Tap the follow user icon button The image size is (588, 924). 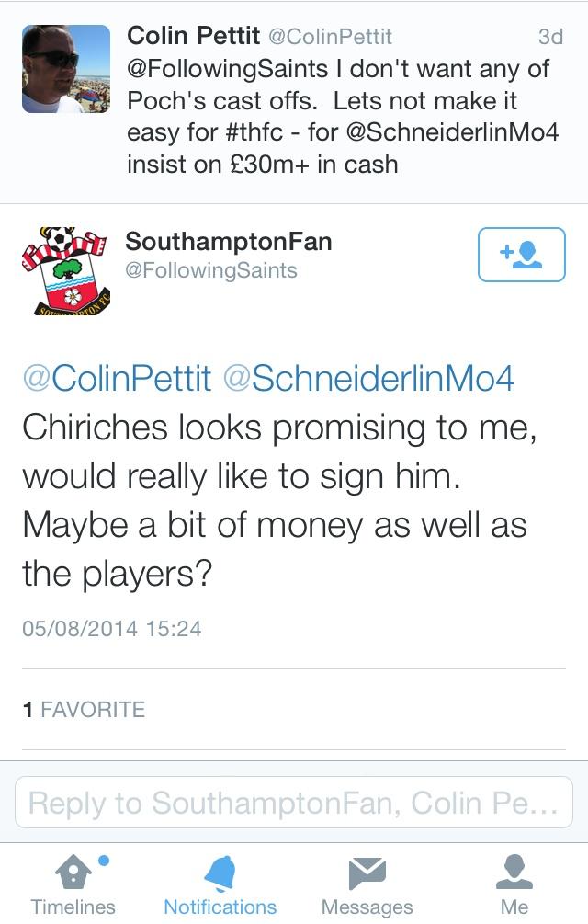coord(521,254)
